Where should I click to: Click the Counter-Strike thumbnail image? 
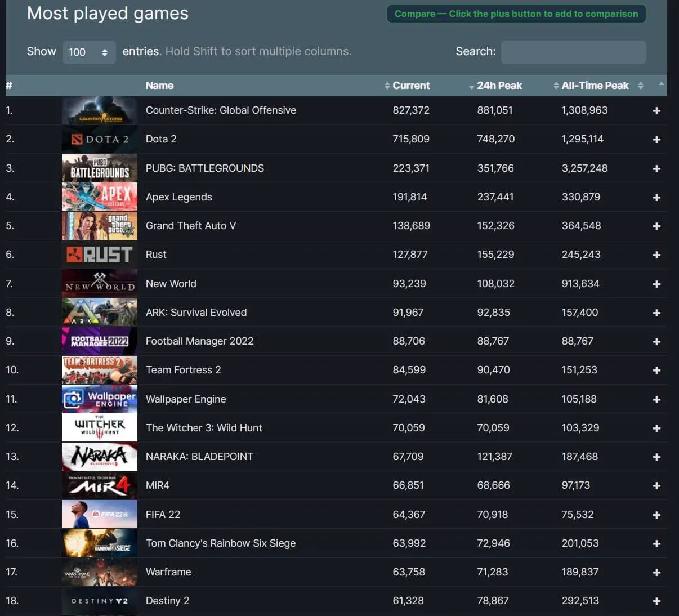[100, 110]
